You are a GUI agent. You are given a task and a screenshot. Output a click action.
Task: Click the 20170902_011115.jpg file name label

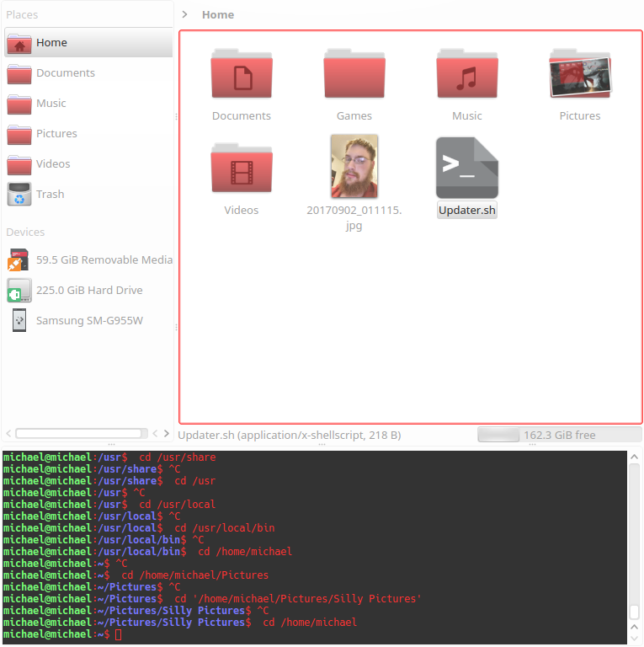click(354, 218)
